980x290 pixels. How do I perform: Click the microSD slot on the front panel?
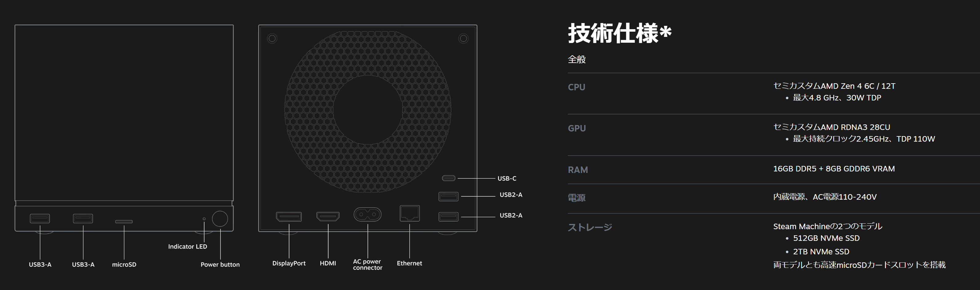click(124, 221)
